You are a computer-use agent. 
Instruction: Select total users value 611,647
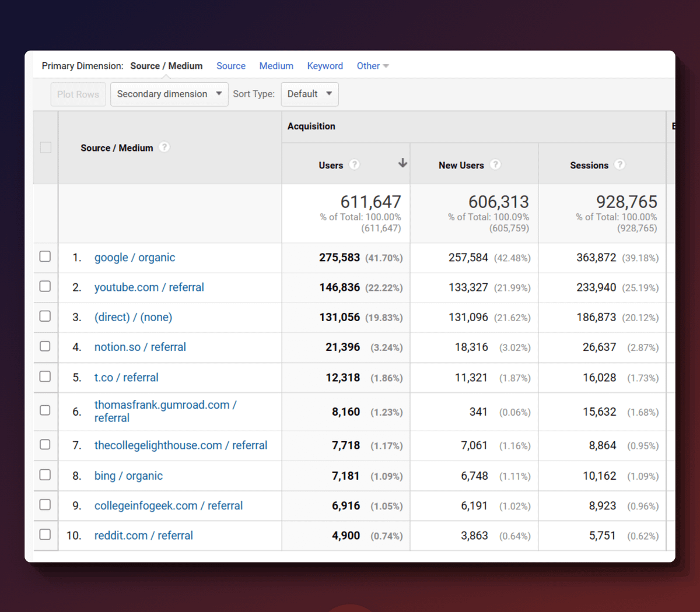[x=371, y=202]
